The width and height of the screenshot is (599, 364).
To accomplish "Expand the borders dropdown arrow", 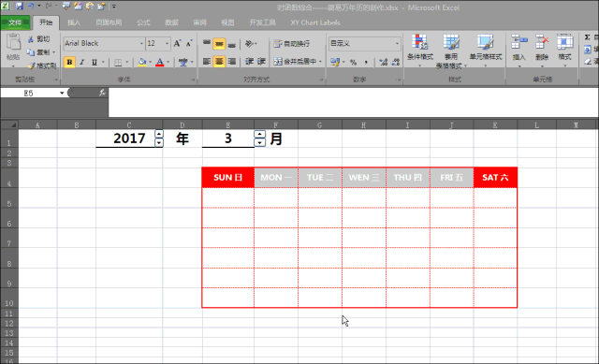I will click(x=127, y=62).
